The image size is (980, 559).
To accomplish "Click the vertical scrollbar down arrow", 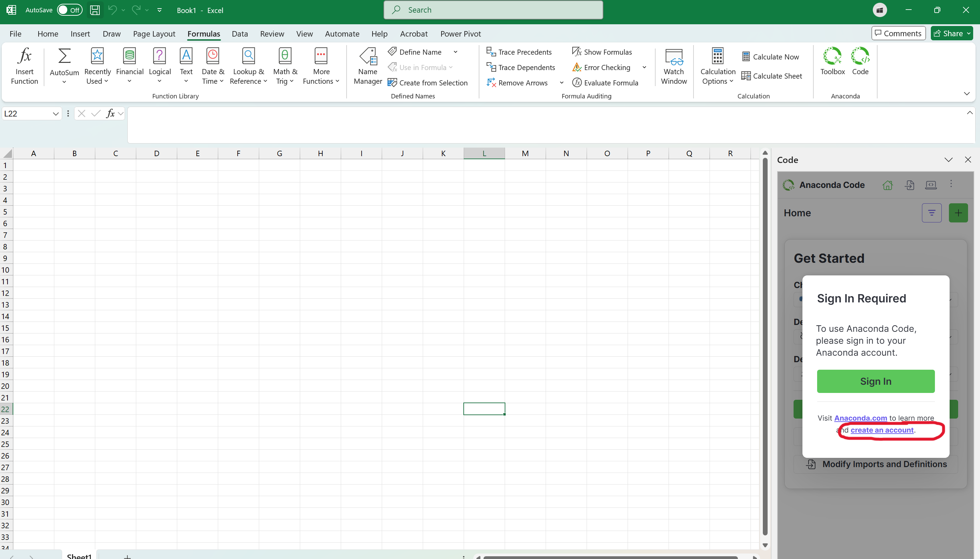I will pos(765,546).
